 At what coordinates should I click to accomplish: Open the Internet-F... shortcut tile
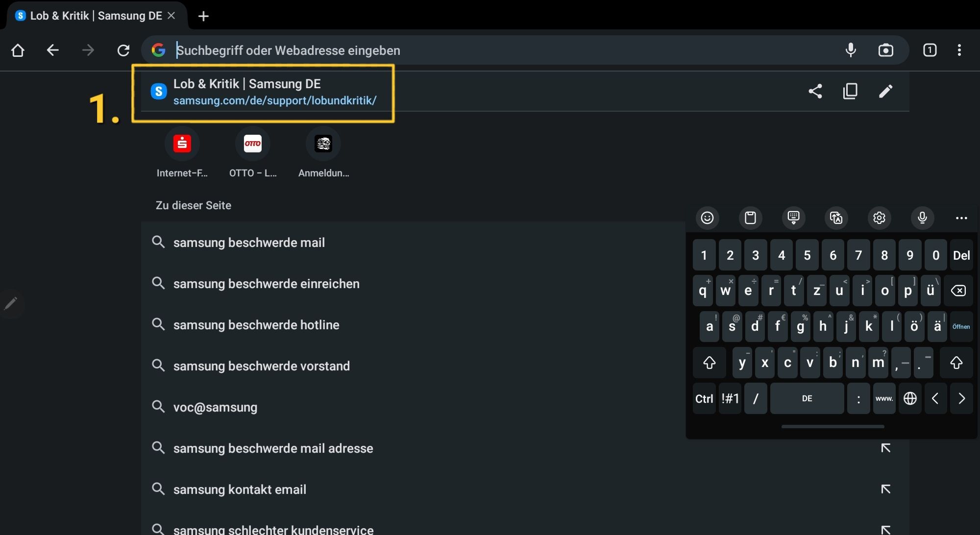(x=182, y=152)
